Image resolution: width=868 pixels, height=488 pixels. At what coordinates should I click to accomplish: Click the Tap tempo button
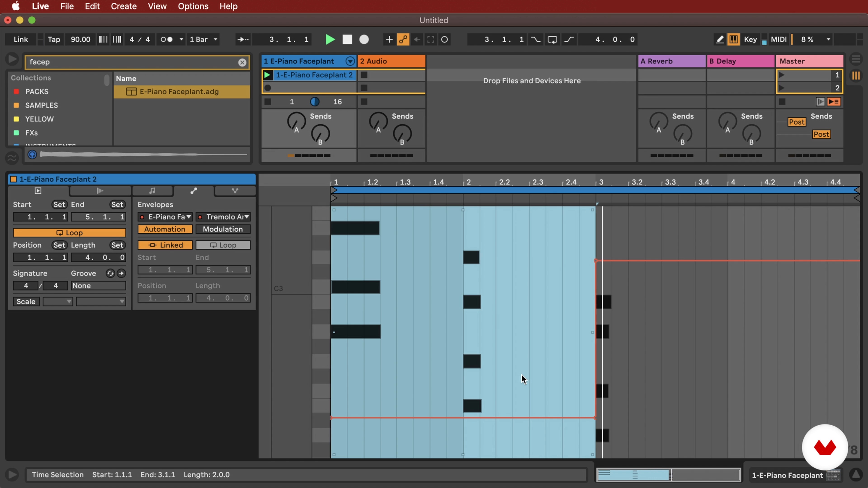pyautogui.click(x=54, y=39)
